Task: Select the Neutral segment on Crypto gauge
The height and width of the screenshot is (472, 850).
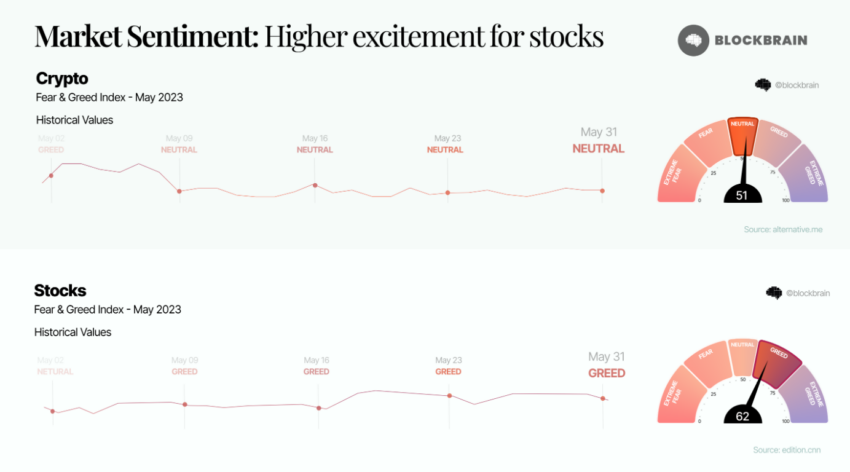Action: (743, 137)
